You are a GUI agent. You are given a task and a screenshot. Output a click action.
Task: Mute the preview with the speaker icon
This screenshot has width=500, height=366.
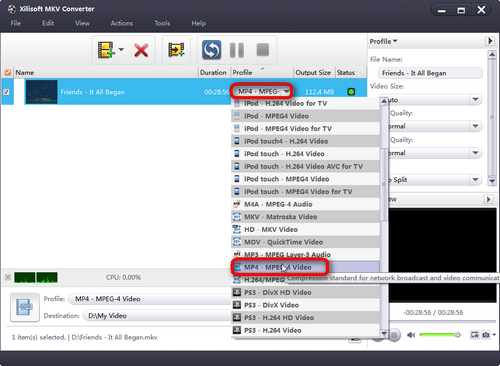tap(411, 335)
